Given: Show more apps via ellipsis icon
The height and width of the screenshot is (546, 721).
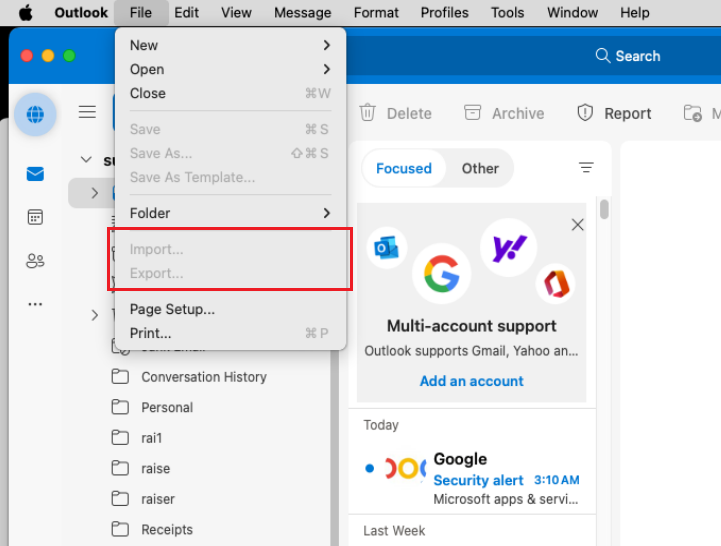Looking at the screenshot, I should click(35, 304).
